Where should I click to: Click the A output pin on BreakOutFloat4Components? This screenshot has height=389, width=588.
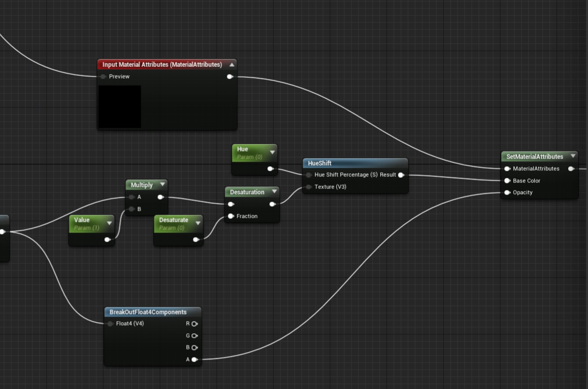[194, 360]
